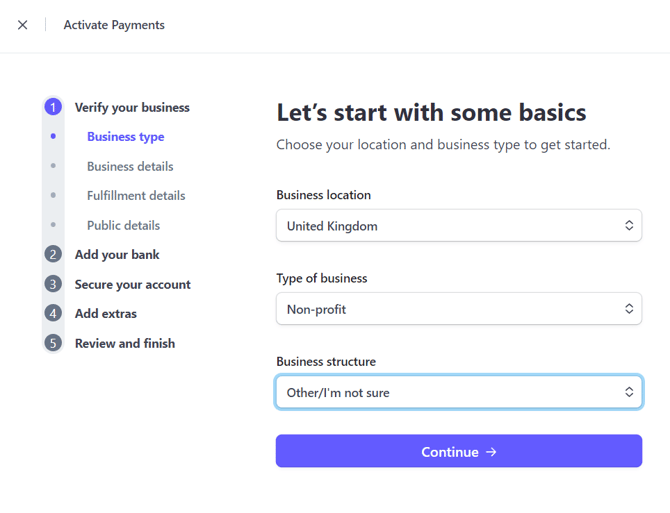The image size is (670, 513).
Task: Expand the Business structure dropdown
Action: point(458,392)
